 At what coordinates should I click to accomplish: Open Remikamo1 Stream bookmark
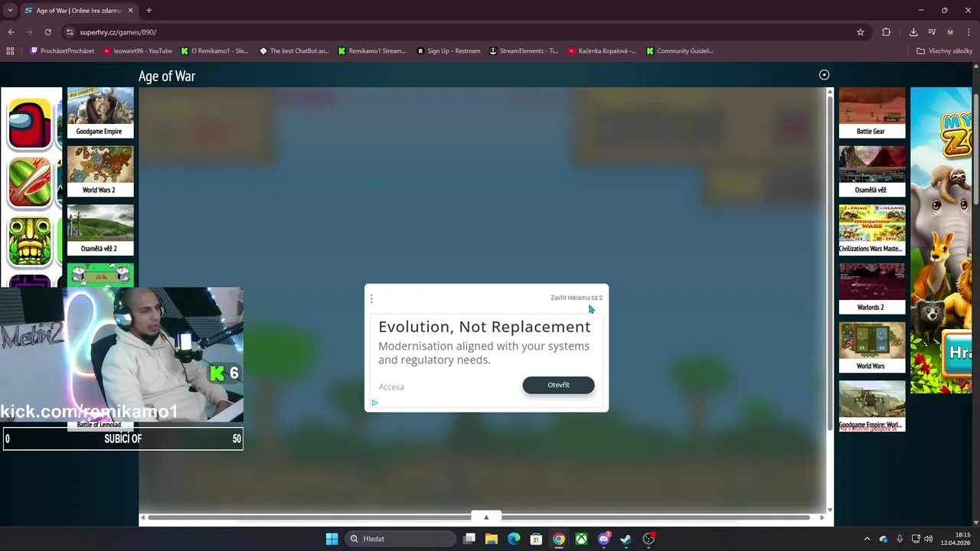(x=372, y=51)
